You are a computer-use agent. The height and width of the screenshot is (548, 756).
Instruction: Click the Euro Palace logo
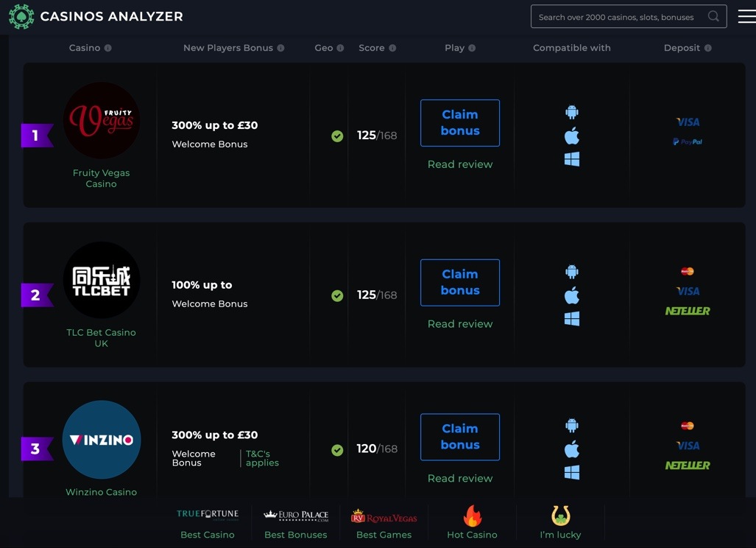coord(296,516)
